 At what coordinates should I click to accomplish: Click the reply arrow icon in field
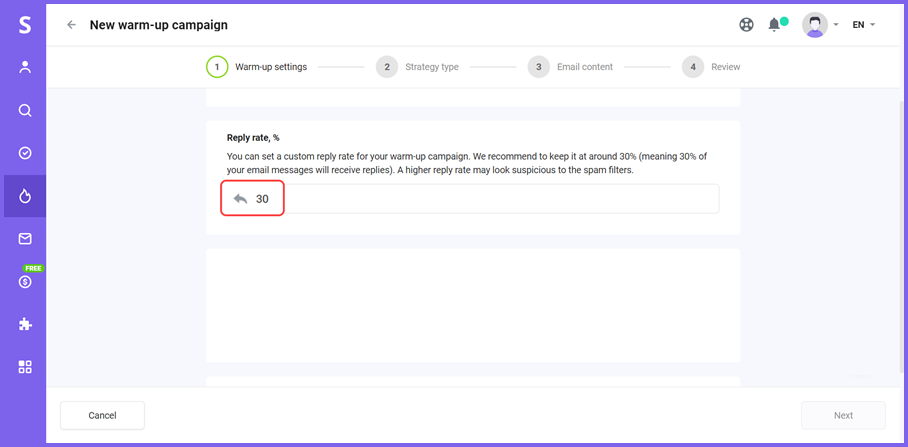click(x=240, y=199)
